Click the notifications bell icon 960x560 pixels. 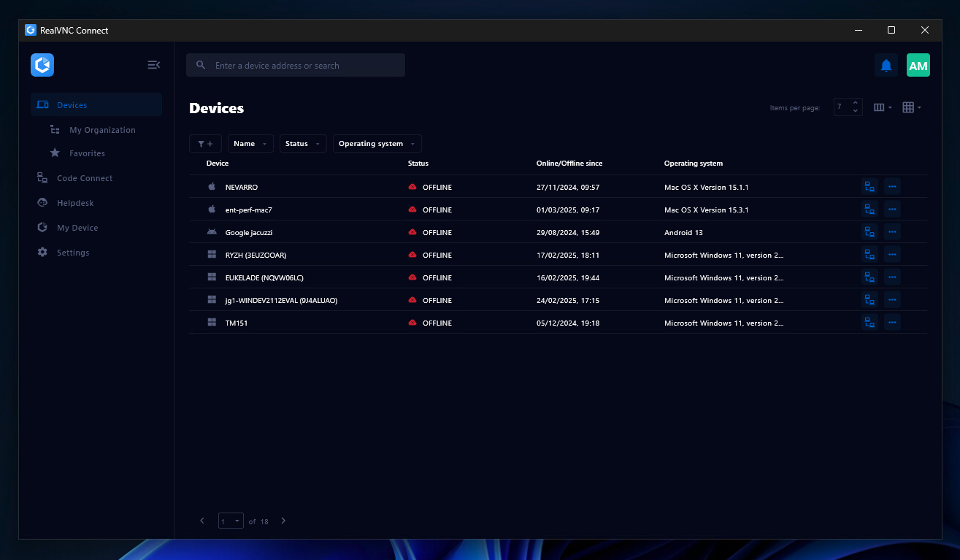point(886,66)
